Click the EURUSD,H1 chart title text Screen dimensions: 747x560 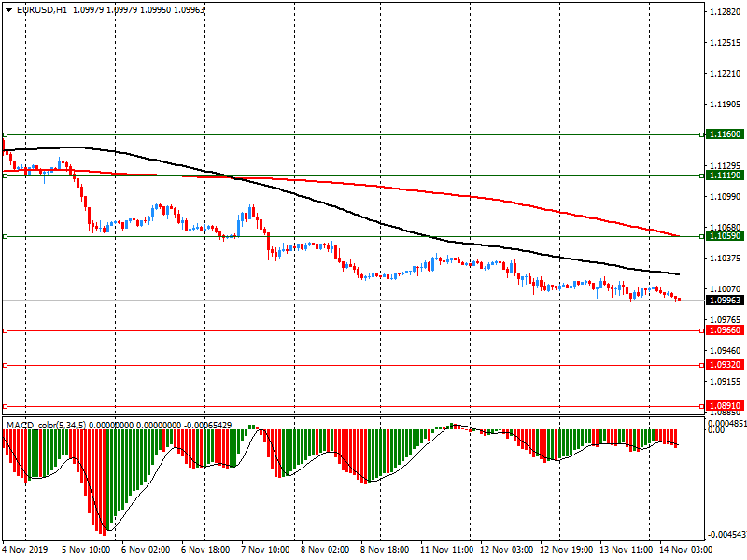[x=42, y=9]
